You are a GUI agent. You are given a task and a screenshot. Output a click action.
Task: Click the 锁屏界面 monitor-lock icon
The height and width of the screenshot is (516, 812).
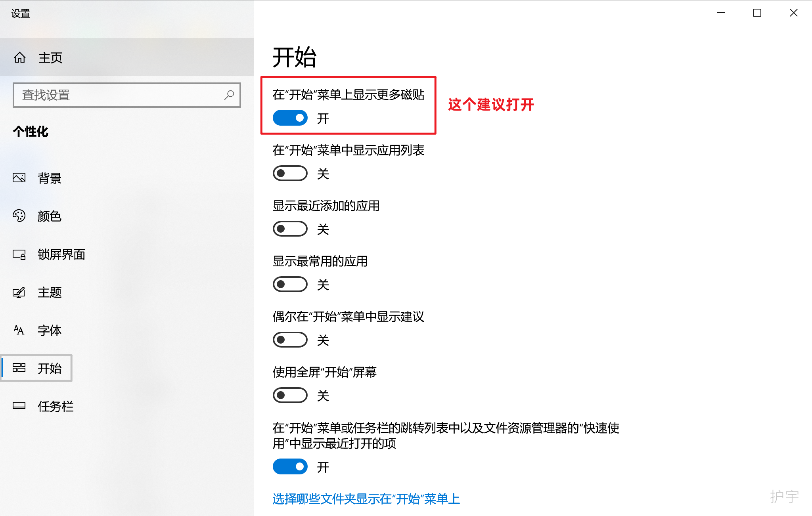(x=19, y=254)
